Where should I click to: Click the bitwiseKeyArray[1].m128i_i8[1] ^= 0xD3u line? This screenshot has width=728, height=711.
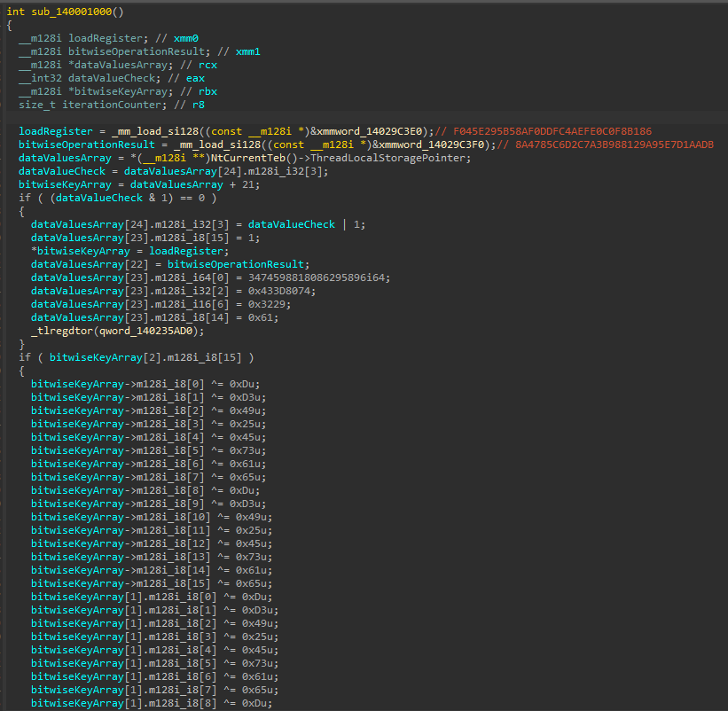[154, 610]
